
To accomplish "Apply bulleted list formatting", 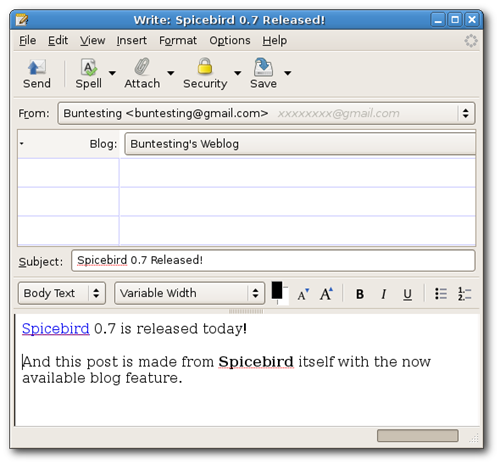I will click(441, 294).
